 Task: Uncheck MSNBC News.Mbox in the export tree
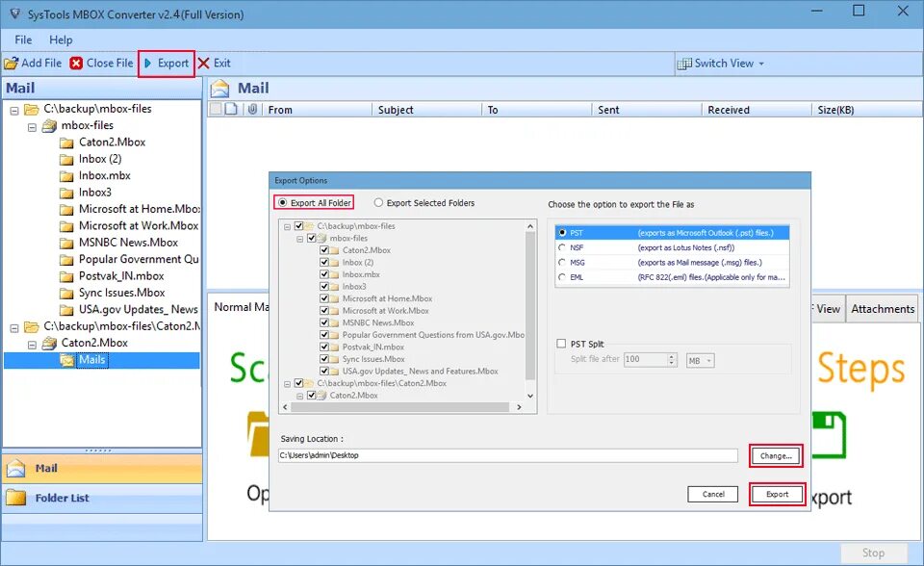324,322
